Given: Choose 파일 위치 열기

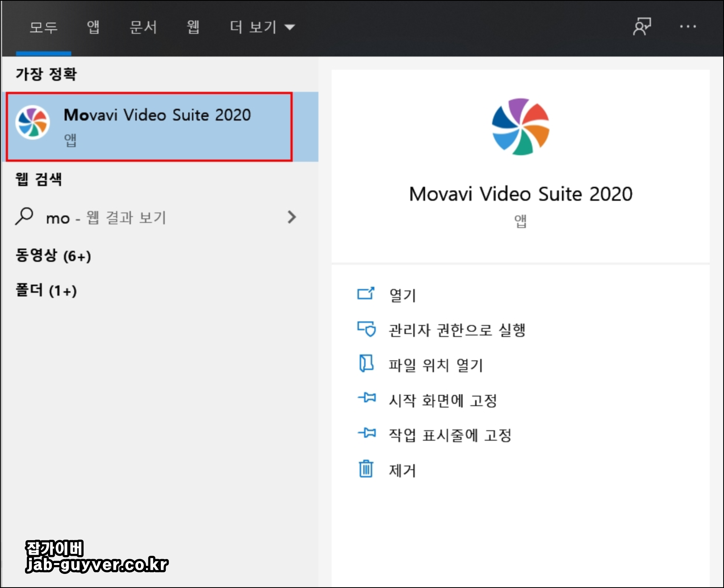Looking at the screenshot, I should [436, 365].
